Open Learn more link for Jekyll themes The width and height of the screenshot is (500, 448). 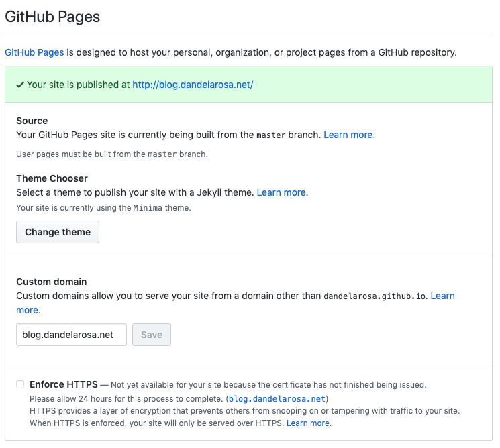tap(281, 192)
